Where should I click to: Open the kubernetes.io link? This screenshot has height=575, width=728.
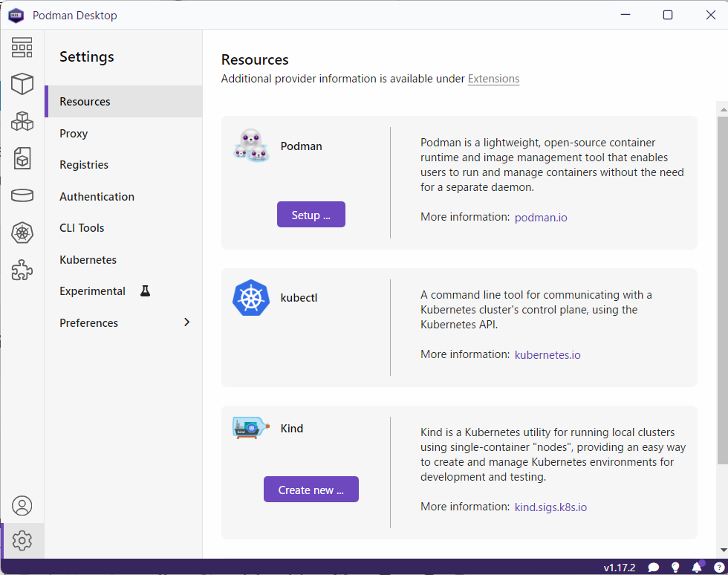pyautogui.click(x=547, y=355)
